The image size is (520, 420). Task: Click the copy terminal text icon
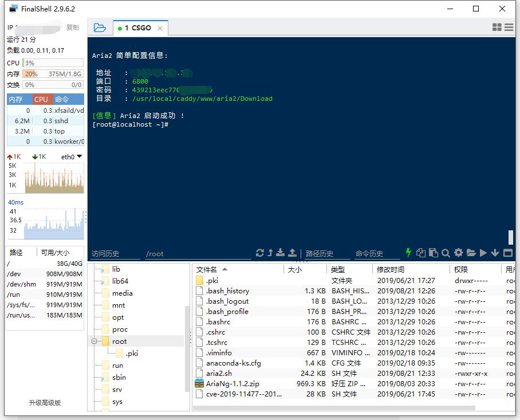(x=421, y=253)
